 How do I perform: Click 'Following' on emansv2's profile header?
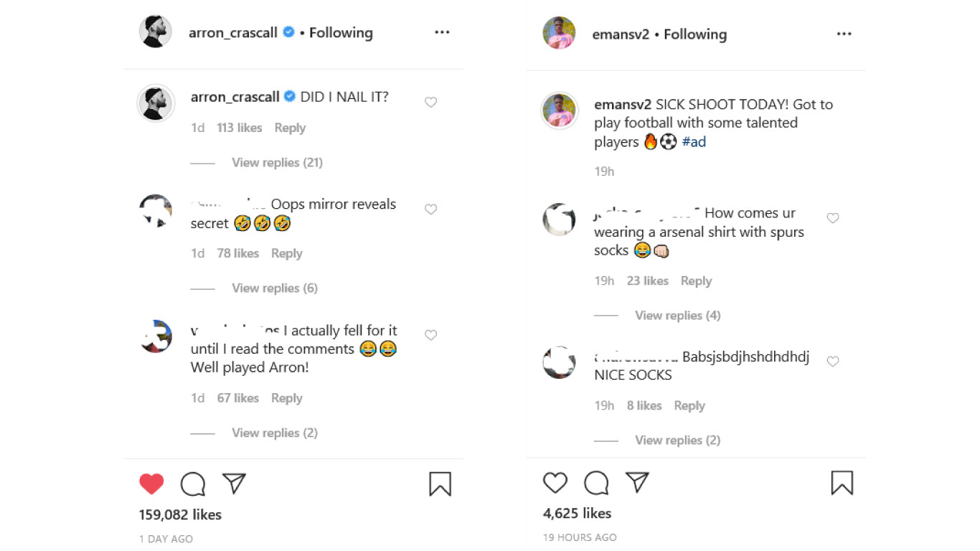pos(694,34)
